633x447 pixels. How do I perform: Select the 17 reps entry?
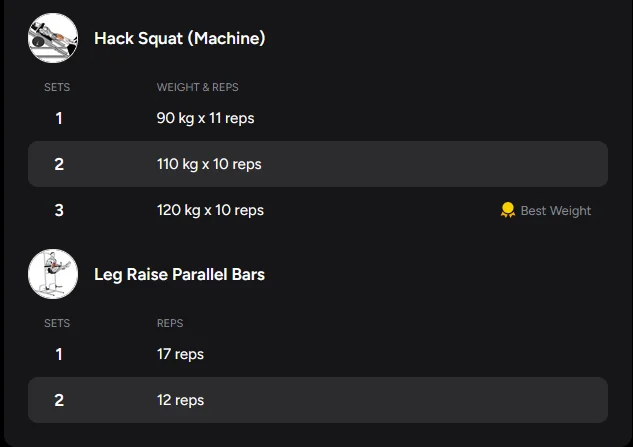point(180,354)
